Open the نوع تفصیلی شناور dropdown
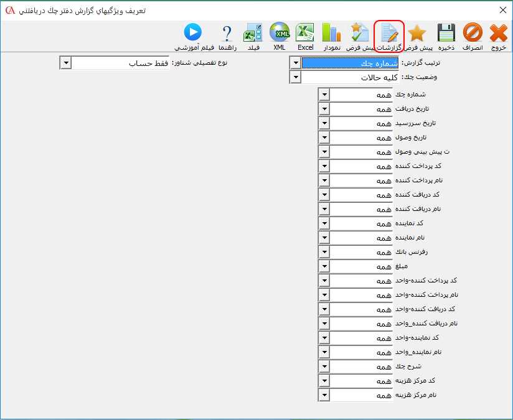This screenshot has width=513, height=420. (65, 62)
